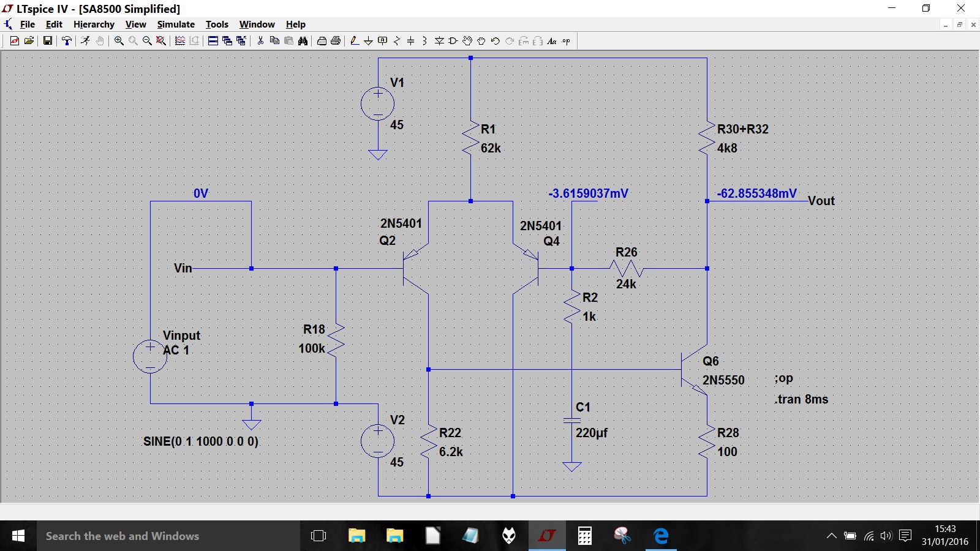Zoom out with the magnifier minus icon

pos(147,41)
